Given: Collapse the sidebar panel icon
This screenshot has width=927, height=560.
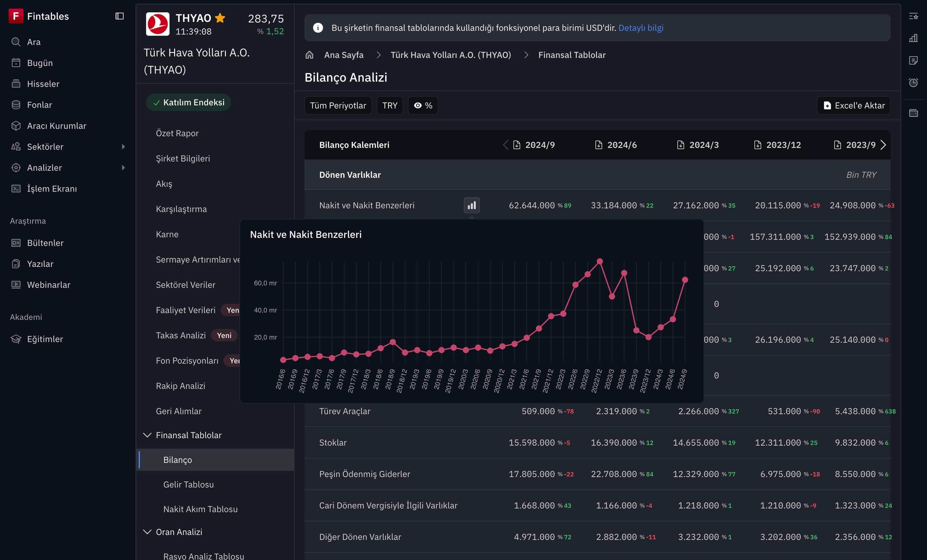Looking at the screenshot, I should (x=119, y=16).
